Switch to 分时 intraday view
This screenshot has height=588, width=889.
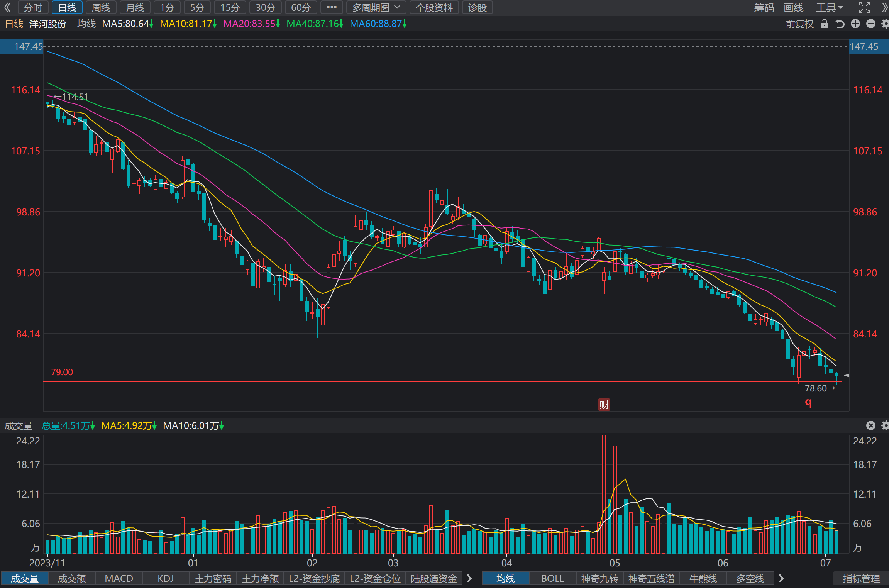33,7
